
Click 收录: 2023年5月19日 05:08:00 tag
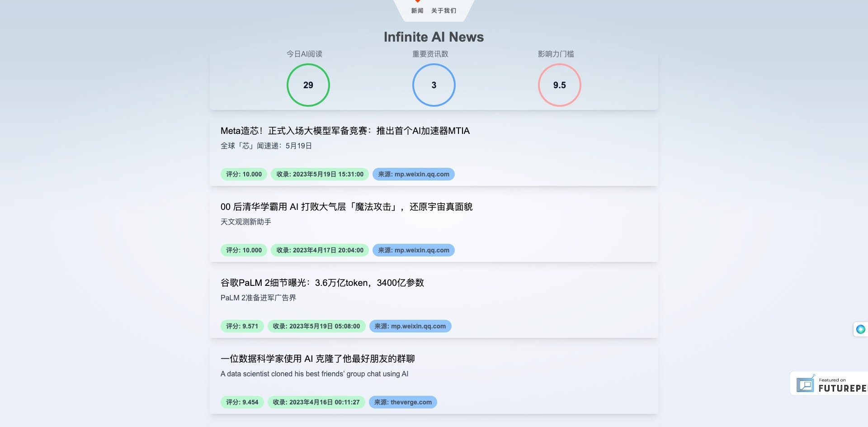(316, 326)
